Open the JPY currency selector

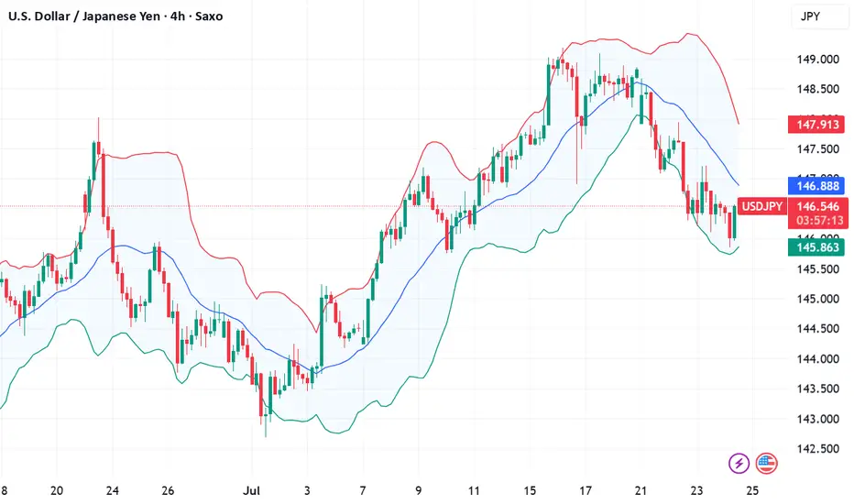pos(820,16)
